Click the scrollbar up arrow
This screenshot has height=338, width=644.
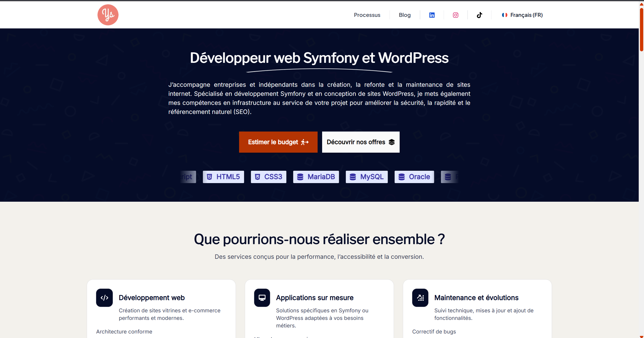641,4
